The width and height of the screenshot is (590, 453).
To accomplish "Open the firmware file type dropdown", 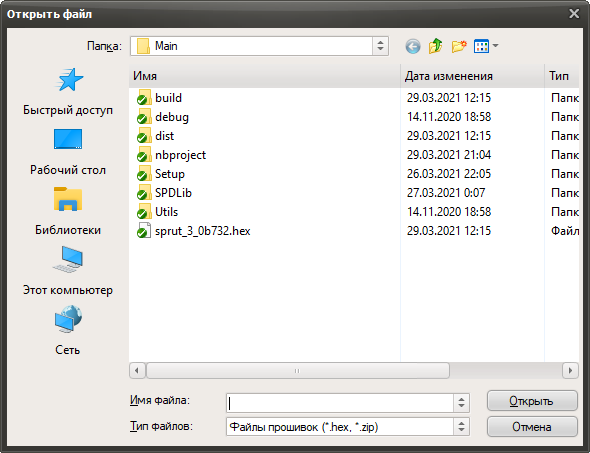I will click(461, 427).
